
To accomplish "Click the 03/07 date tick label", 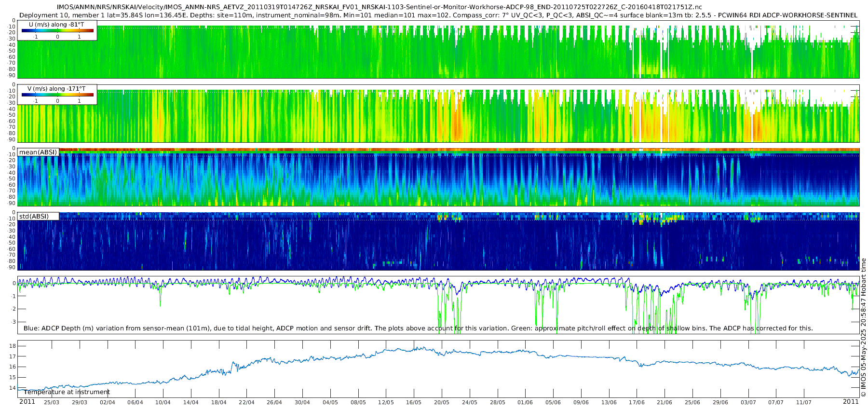I will click(x=748, y=403).
